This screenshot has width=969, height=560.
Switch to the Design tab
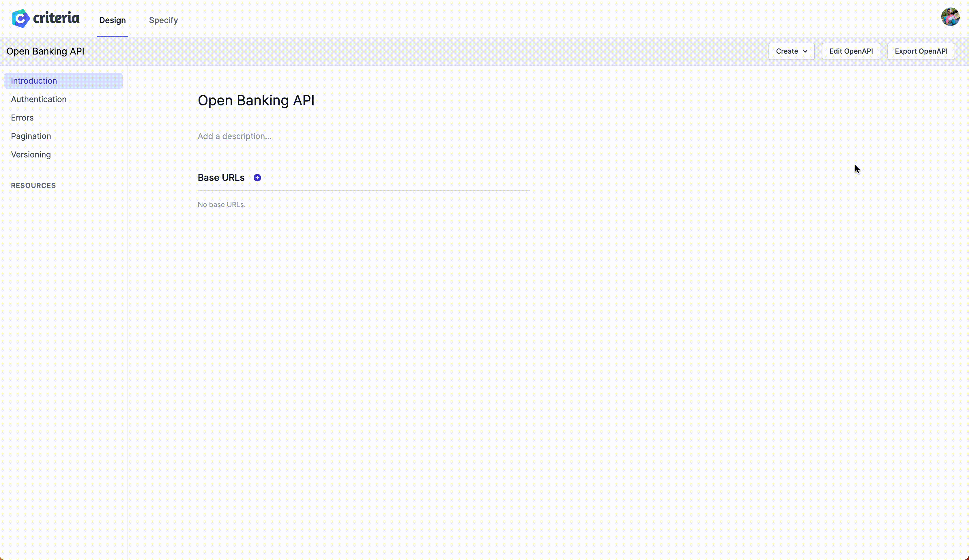coord(112,20)
